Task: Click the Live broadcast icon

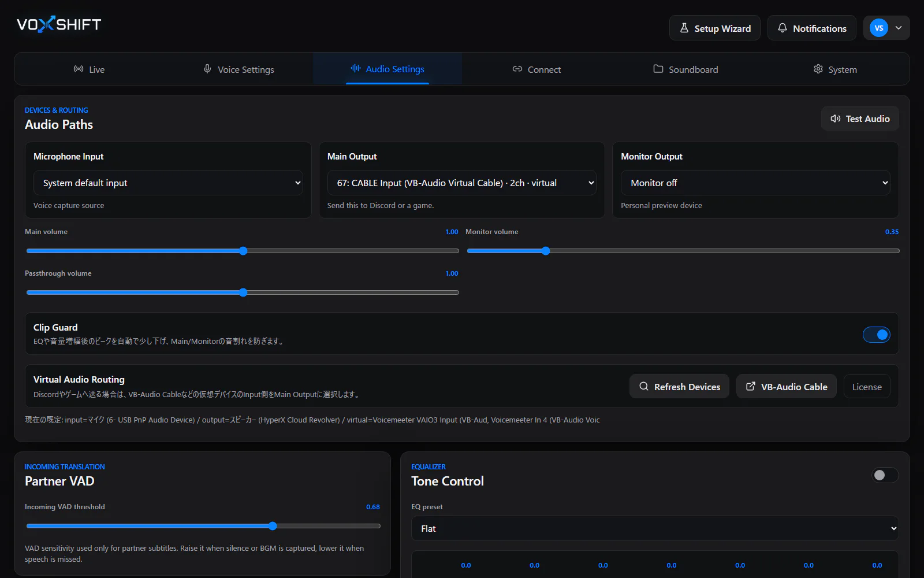Action: (79, 69)
